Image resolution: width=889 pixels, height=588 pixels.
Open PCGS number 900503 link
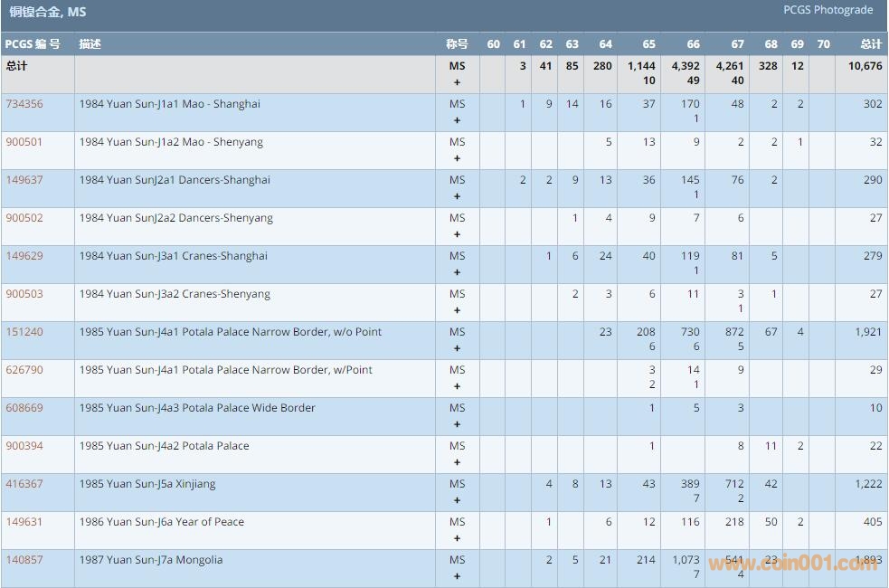[x=24, y=294]
